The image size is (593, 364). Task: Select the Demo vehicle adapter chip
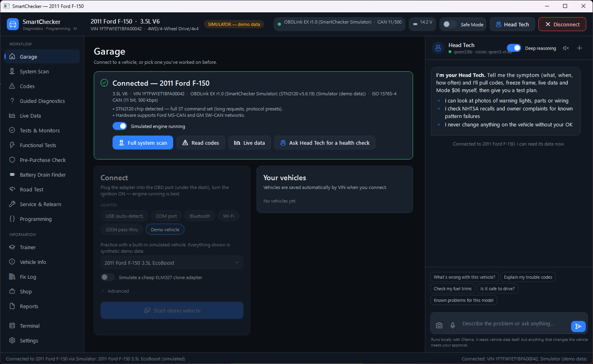(x=165, y=230)
